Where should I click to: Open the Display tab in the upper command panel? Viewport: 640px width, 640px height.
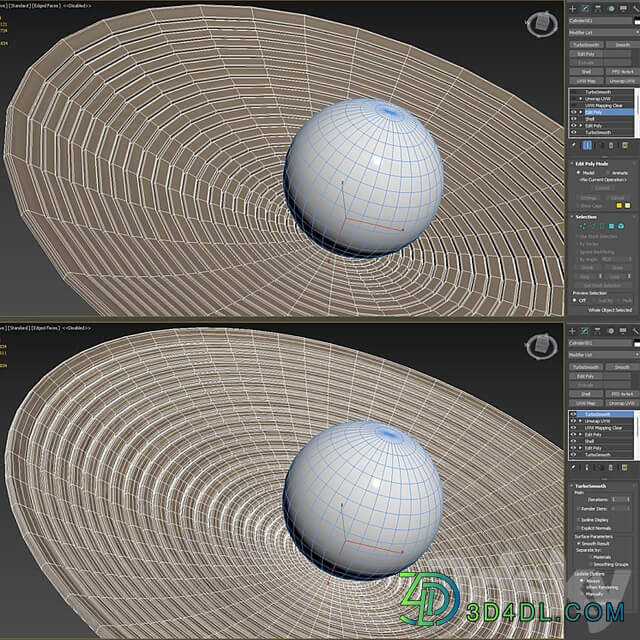pos(623,9)
